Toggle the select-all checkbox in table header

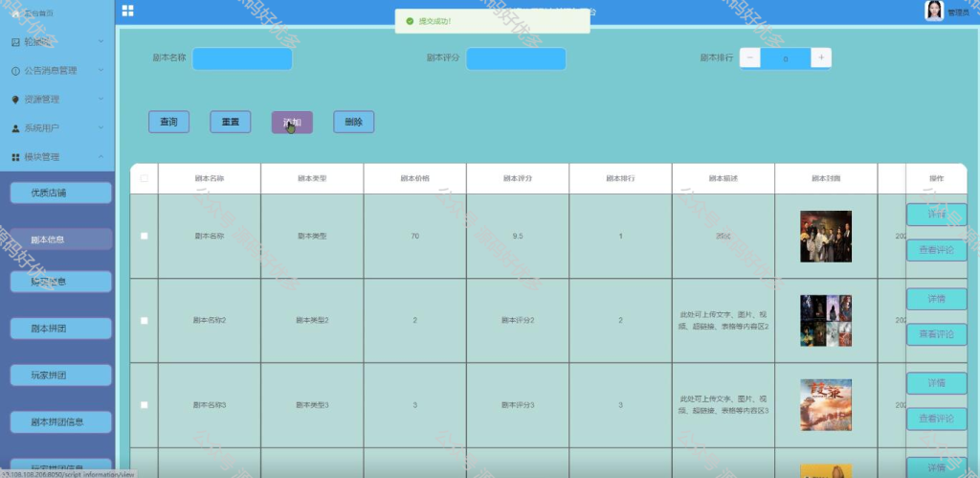(x=145, y=178)
